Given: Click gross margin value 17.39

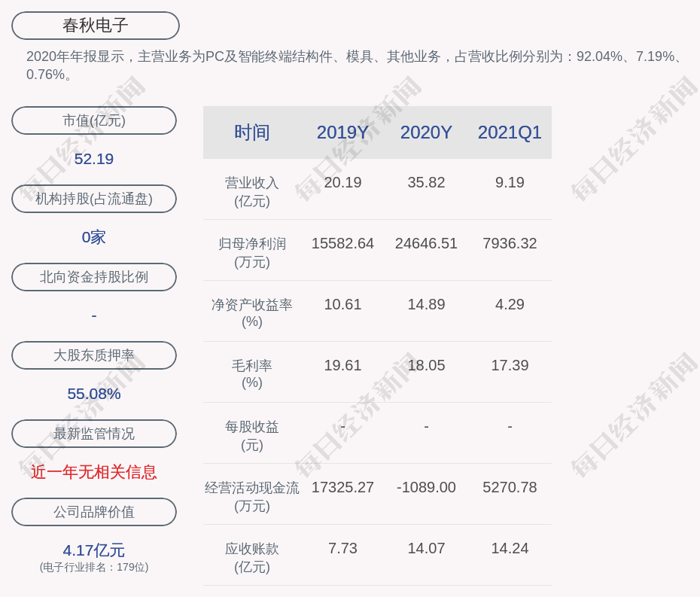Looking at the screenshot, I should pyautogui.click(x=510, y=365).
